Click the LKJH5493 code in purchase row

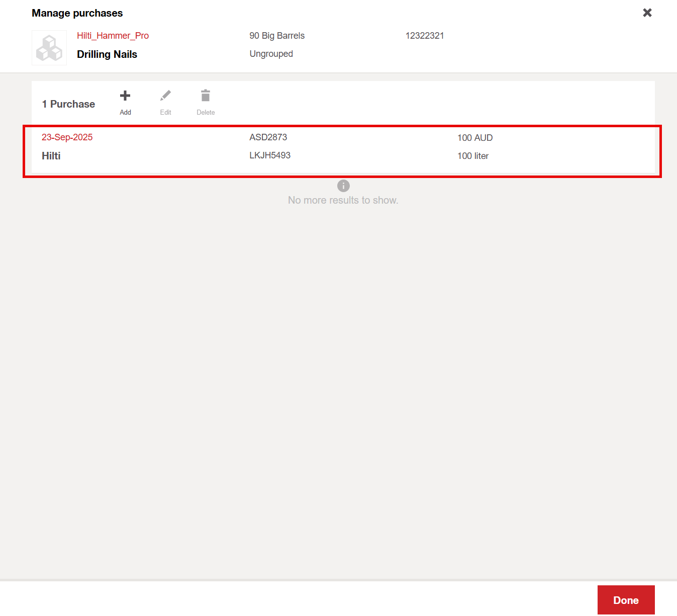(270, 155)
